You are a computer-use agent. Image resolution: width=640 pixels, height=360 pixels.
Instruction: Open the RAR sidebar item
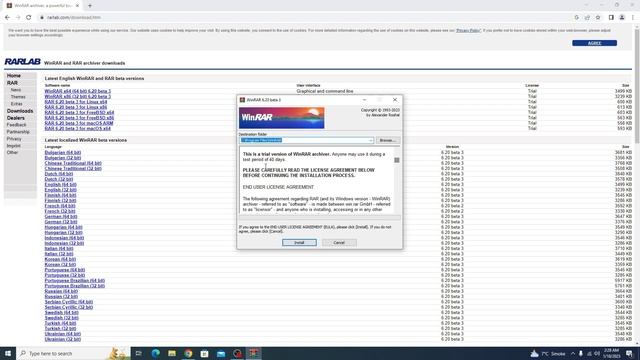click(12, 83)
